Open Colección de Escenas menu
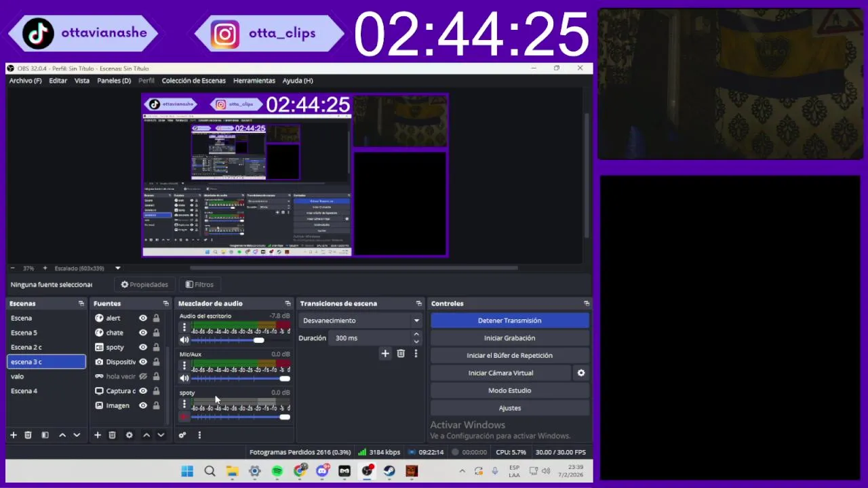 193,81
